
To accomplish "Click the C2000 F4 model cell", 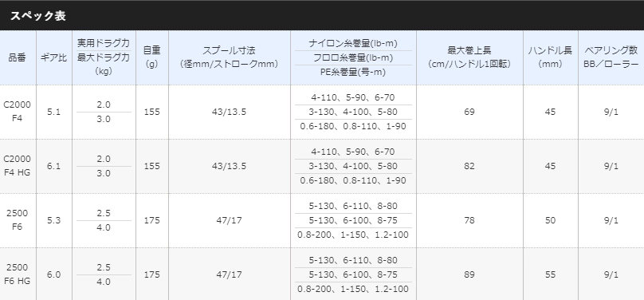I will point(18,112).
